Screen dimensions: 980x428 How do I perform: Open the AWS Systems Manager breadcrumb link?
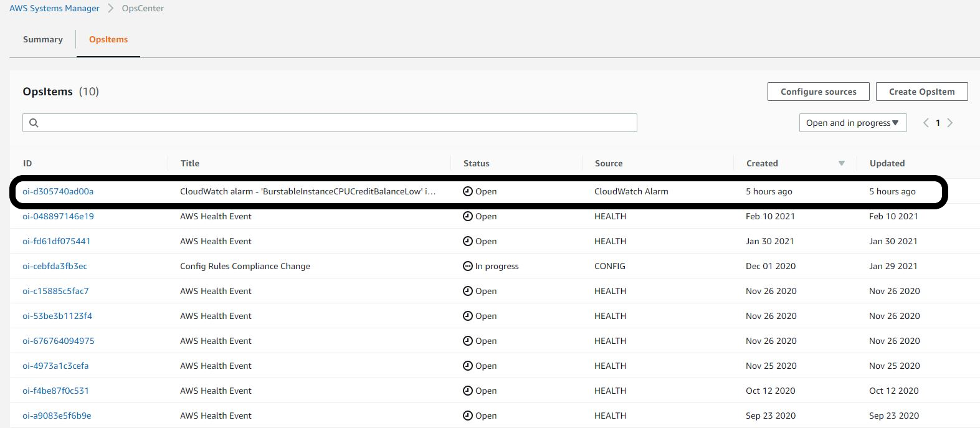click(x=54, y=9)
